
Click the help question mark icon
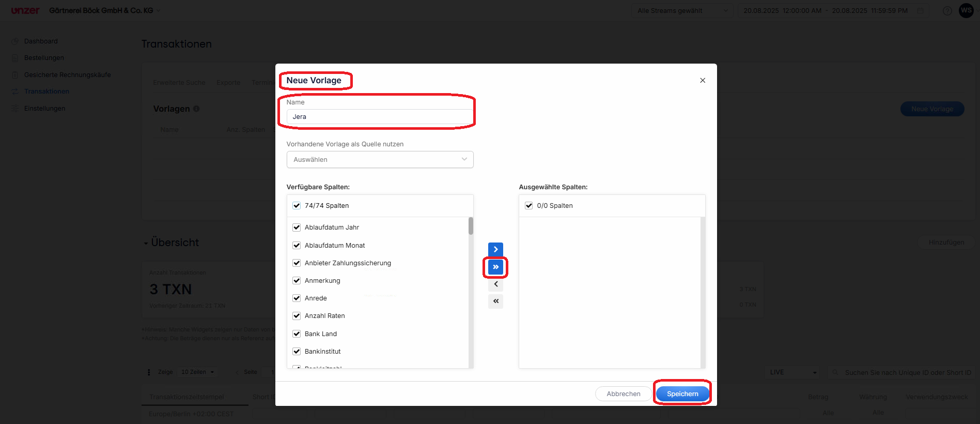tap(947, 11)
